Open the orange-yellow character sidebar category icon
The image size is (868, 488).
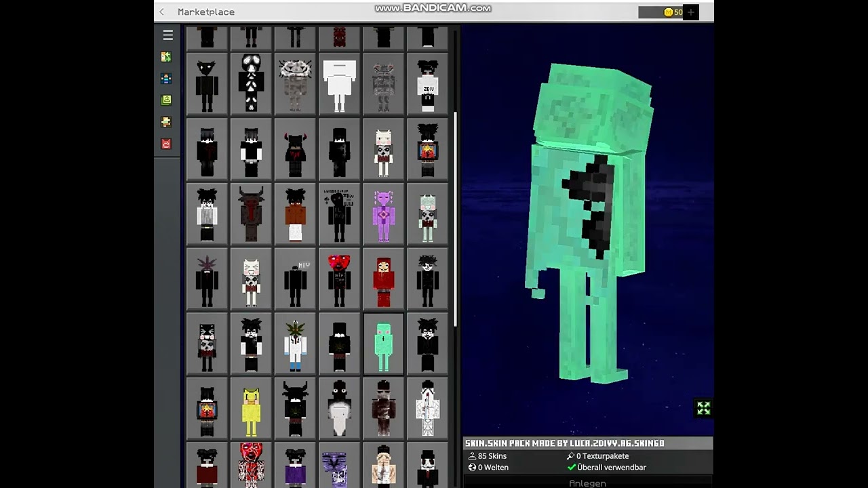click(166, 122)
